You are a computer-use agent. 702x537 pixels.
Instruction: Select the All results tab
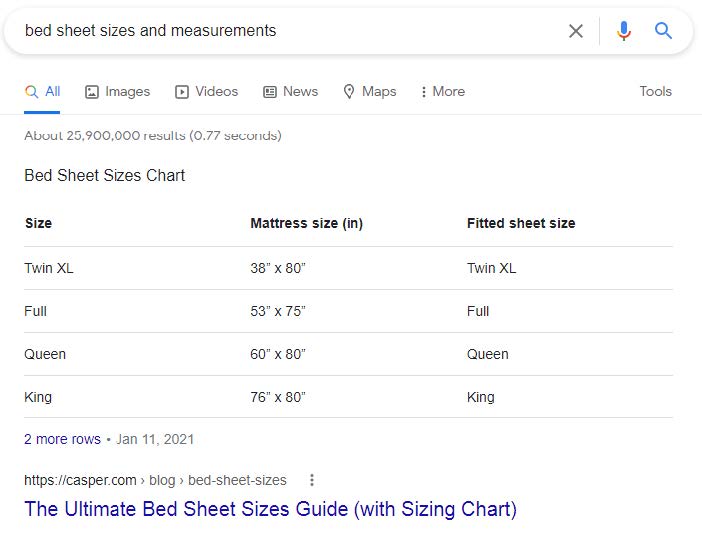click(x=42, y=91)
